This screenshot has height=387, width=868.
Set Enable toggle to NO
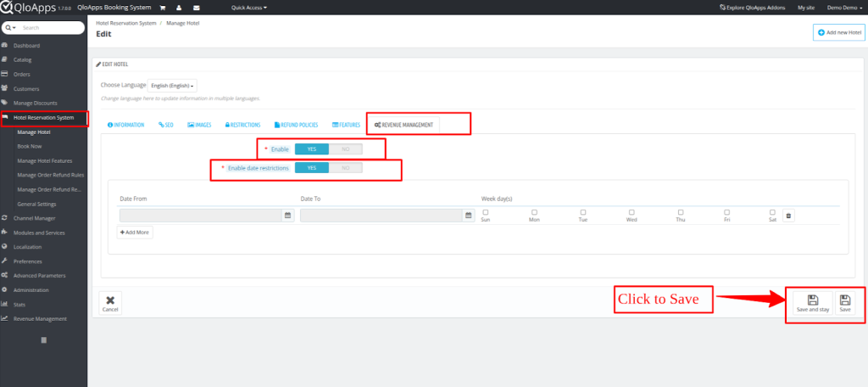[345, 149]
